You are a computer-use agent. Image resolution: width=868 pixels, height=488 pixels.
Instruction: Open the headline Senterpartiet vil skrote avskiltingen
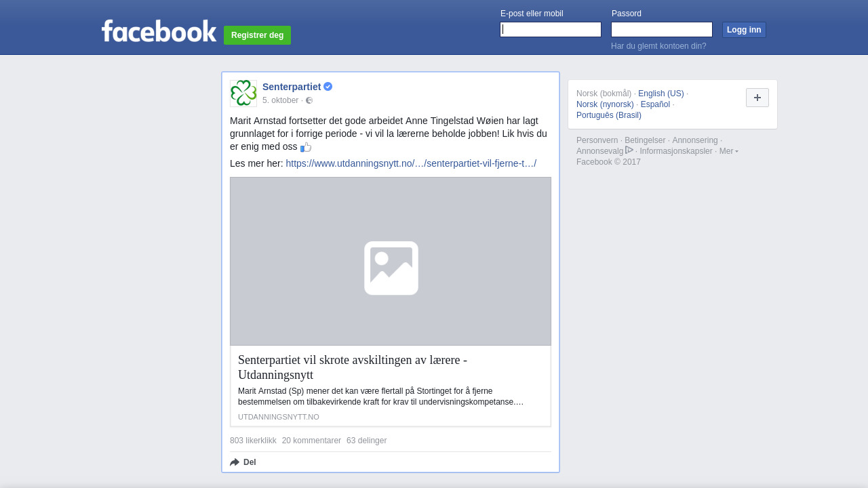click(353, 367)
